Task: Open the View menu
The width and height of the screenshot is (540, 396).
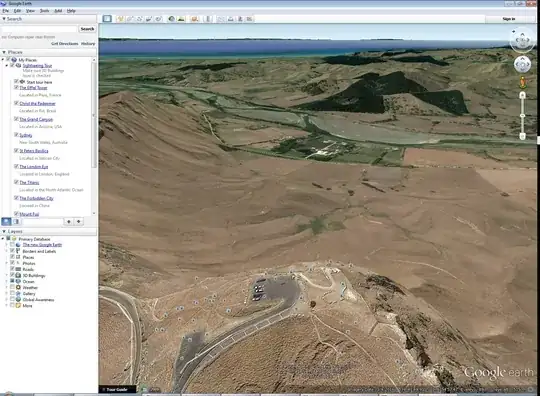Action: point(30,11)
